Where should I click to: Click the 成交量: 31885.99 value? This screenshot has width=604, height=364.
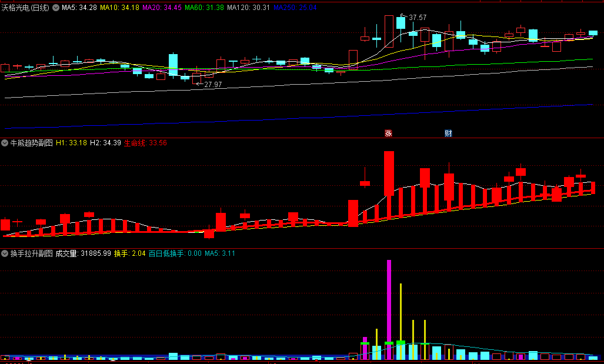[x=83, y=253]
